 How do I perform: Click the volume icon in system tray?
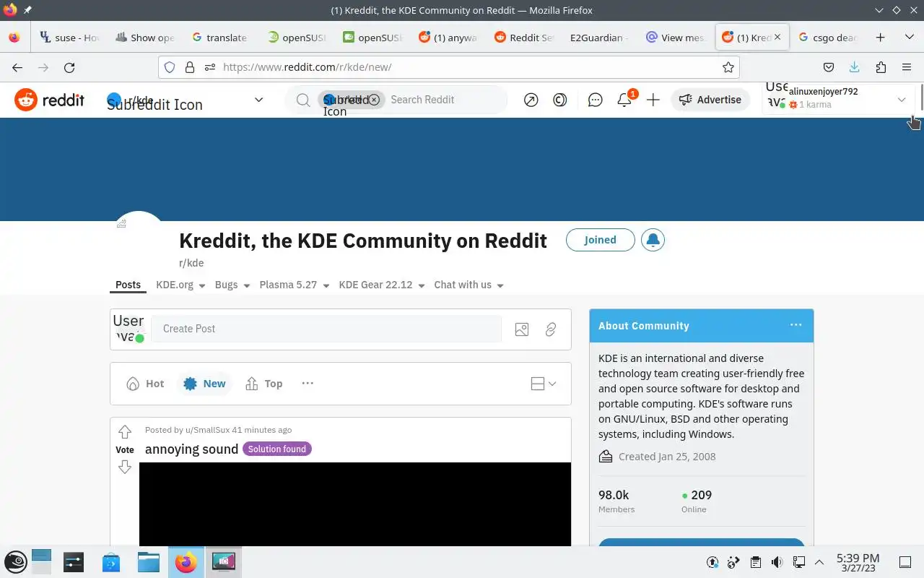[x=777, y=562]
